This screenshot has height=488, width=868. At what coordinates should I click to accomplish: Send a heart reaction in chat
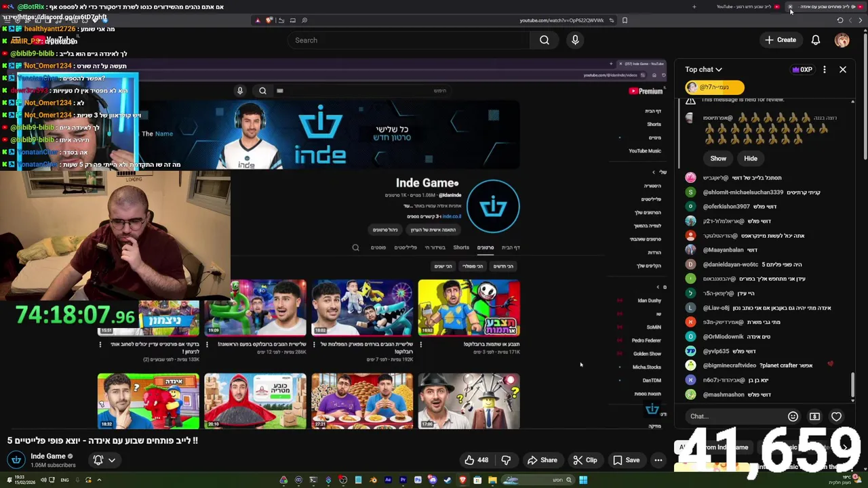[836, 417]
